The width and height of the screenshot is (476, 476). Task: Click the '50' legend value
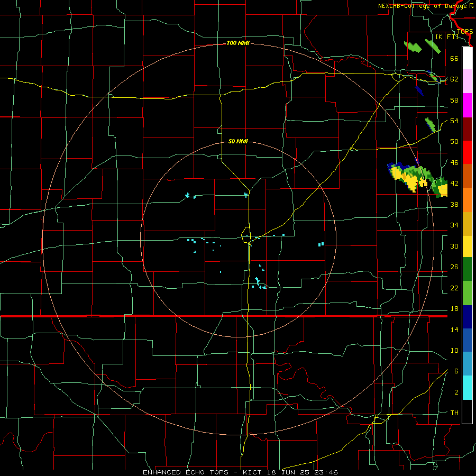454,142
